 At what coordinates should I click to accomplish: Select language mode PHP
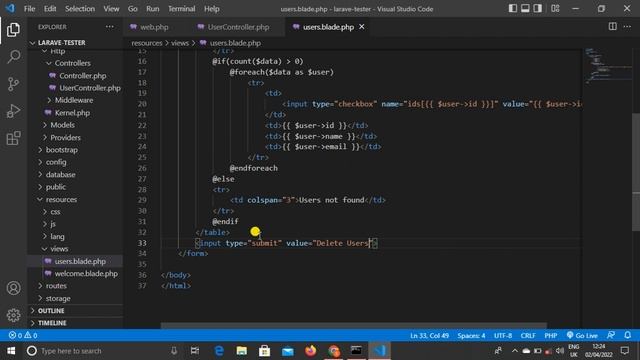pyautogui.click(x=551, y=336)
